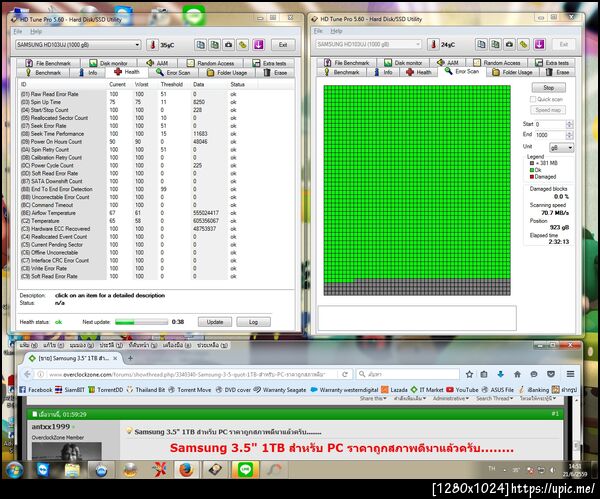The height and width of the screenshot is (499, 600).
Task: Open the Facebook bookmark
Action: (x=36, y=390)
